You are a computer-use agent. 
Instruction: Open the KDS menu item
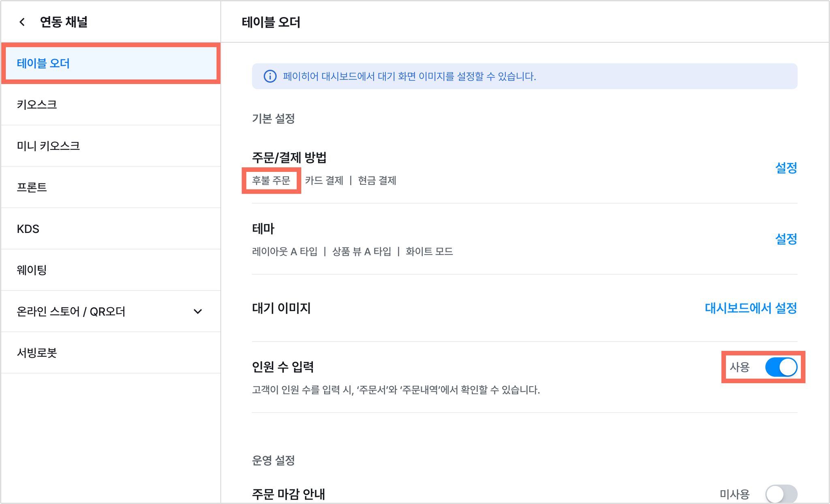[x=111, y=229]
